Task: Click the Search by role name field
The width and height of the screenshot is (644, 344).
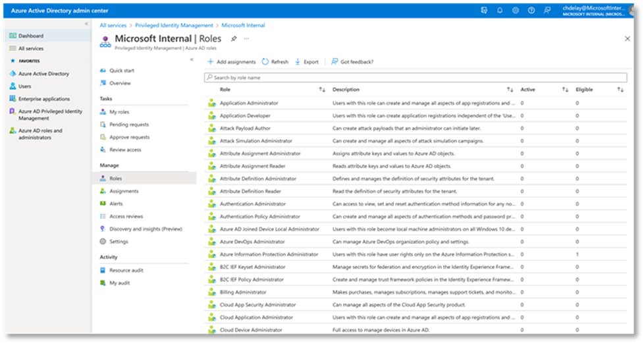Action: pyautogui.click(x=415, y=78)
